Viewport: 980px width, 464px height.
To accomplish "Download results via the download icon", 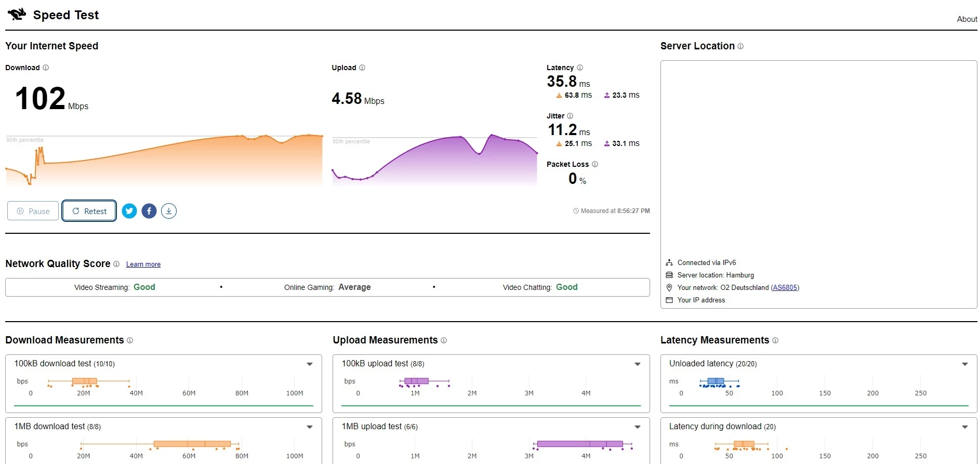I will click(169, 211).
